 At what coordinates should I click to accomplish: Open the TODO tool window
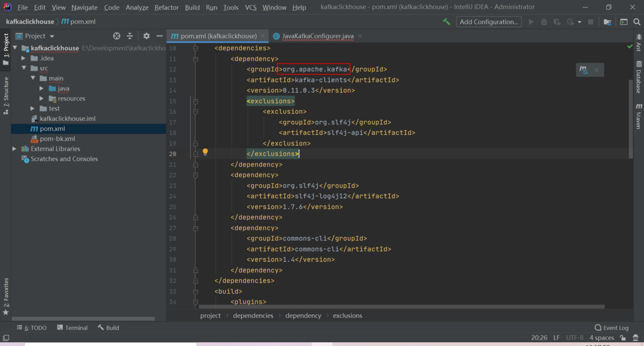pos(32,328)
